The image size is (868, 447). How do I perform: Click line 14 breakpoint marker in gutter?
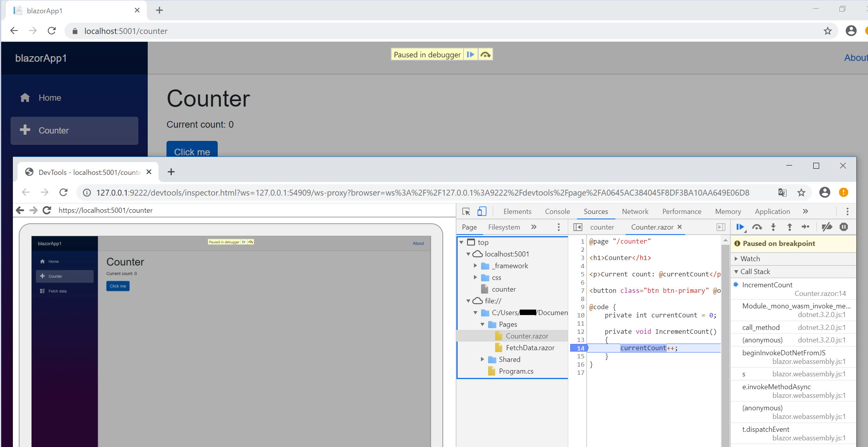tap(580, 348)
